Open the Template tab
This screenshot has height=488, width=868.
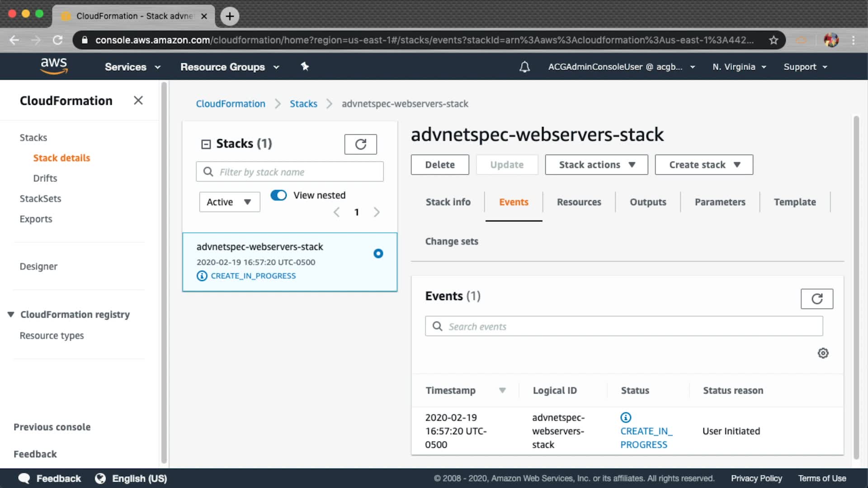[794, 202]
